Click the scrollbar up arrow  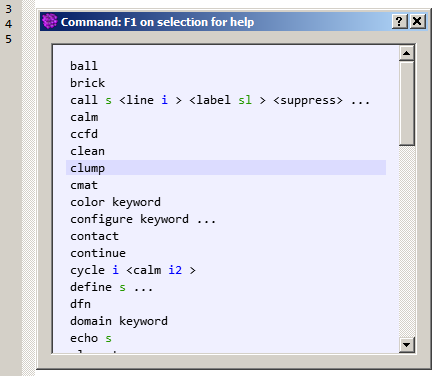pos(406,53)
